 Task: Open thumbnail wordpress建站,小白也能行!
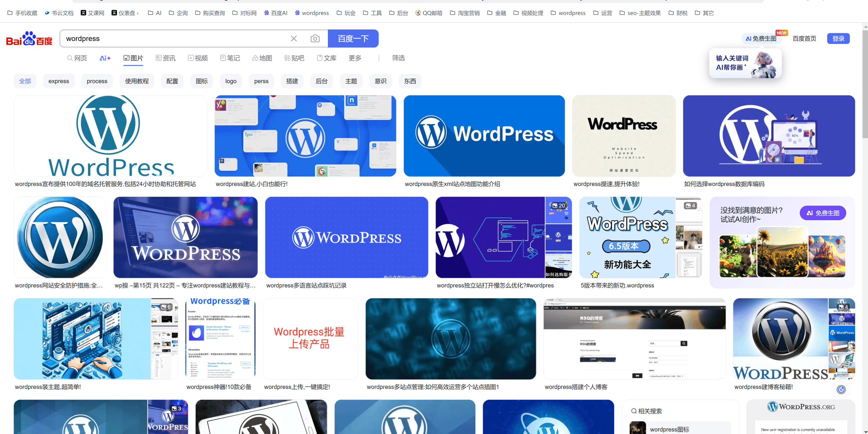pos(305,136)
